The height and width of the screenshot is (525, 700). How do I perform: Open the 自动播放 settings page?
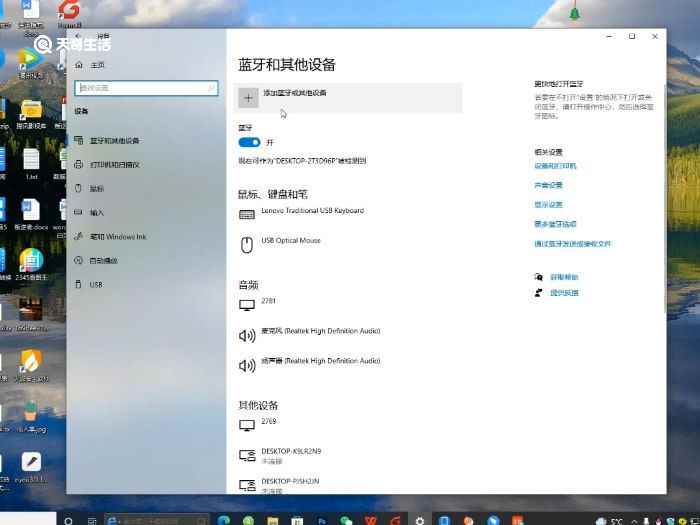tap(103, 261)
